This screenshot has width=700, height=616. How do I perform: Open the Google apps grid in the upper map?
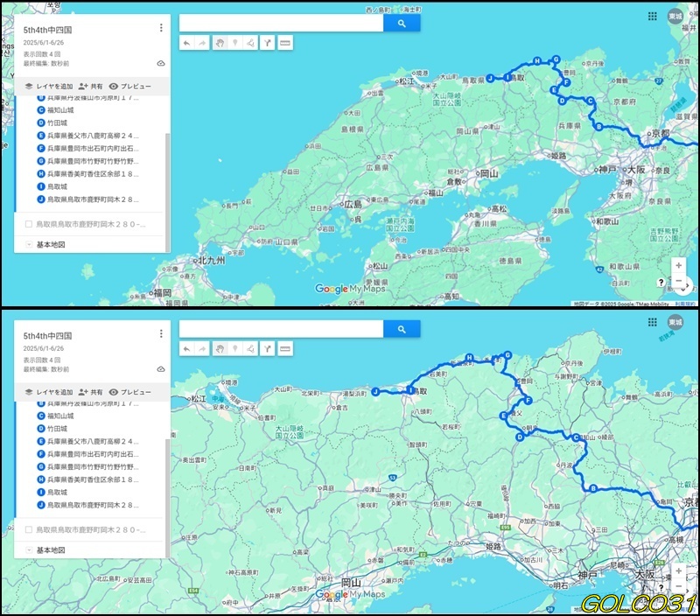click(x=653, y=17)
